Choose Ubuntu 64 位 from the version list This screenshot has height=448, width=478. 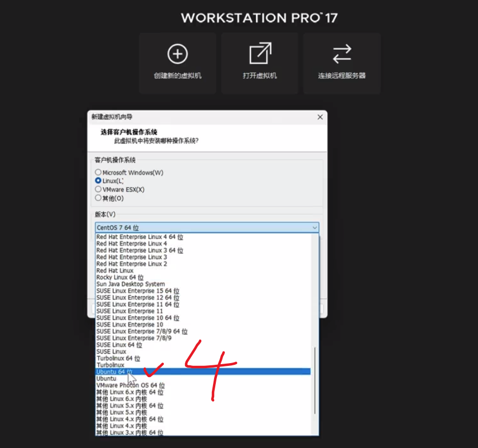(x=114, y=372)
